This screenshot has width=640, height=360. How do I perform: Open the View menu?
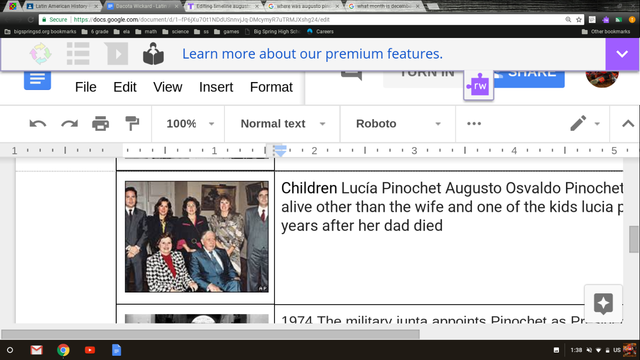pyautogui.click(x=168, y=87)
